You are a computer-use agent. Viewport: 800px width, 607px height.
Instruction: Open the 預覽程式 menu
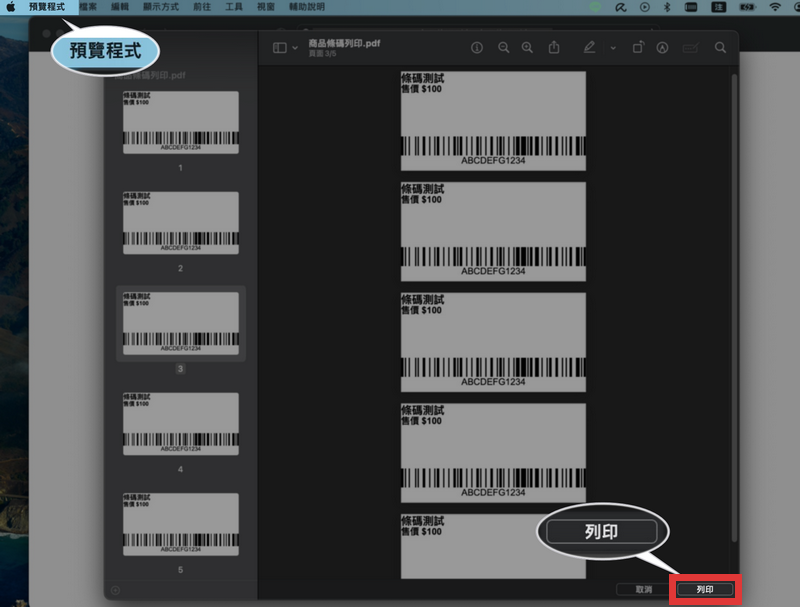click(47, 7)
